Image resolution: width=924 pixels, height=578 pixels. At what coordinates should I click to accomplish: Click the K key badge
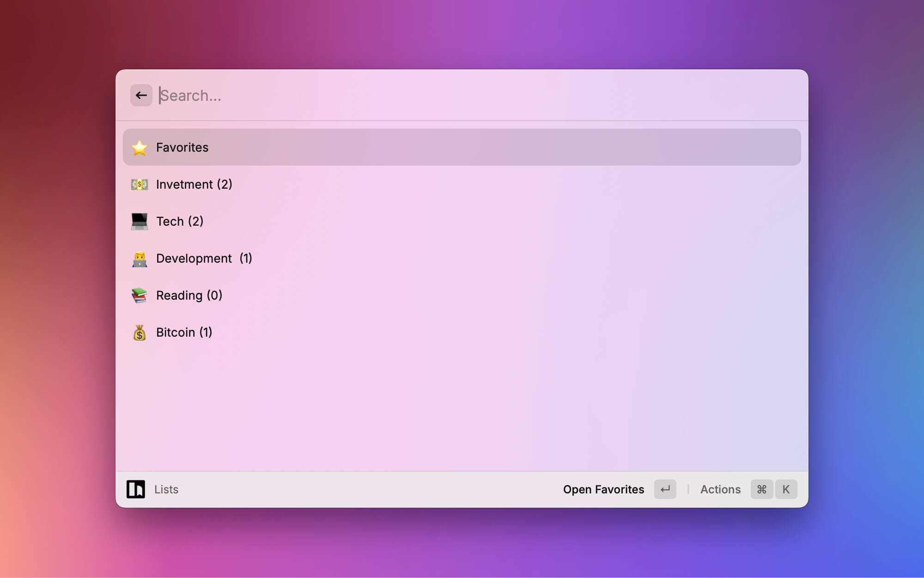[786, 489]
